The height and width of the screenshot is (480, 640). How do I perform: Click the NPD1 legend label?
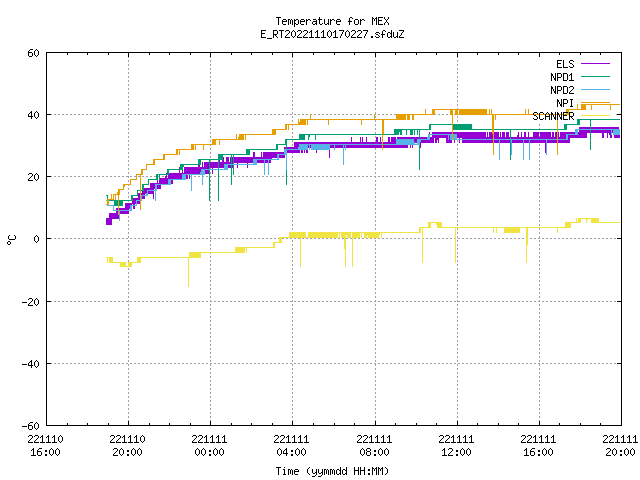point(562,77)
